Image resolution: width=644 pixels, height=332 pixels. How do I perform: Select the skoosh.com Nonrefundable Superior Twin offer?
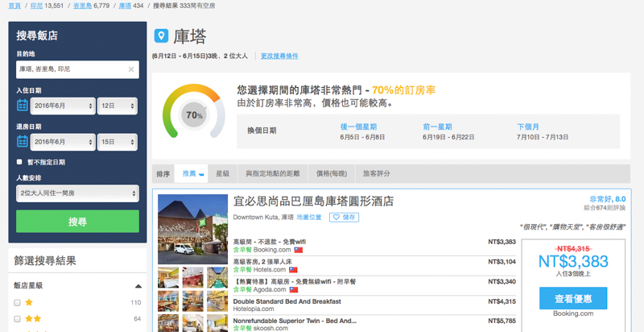pyautogui.click(x=374, y=325)
